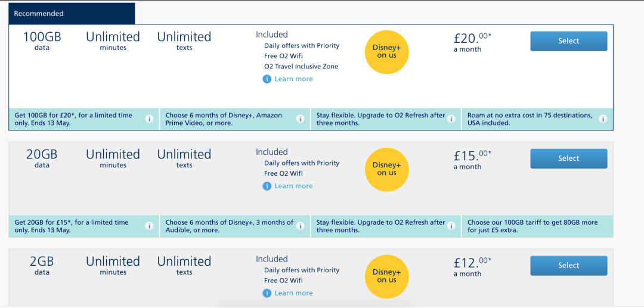Viewport: 644px width, 308px height.
Task: Click the Recommended tab label
Action: [39, 14]
